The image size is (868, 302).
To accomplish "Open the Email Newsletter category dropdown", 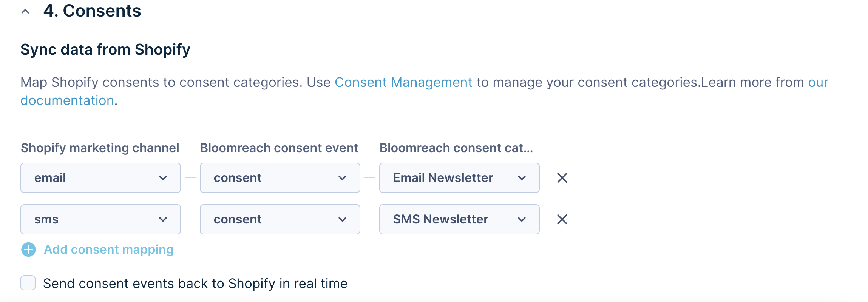I will pyautogui.click(x=459, y=178).
